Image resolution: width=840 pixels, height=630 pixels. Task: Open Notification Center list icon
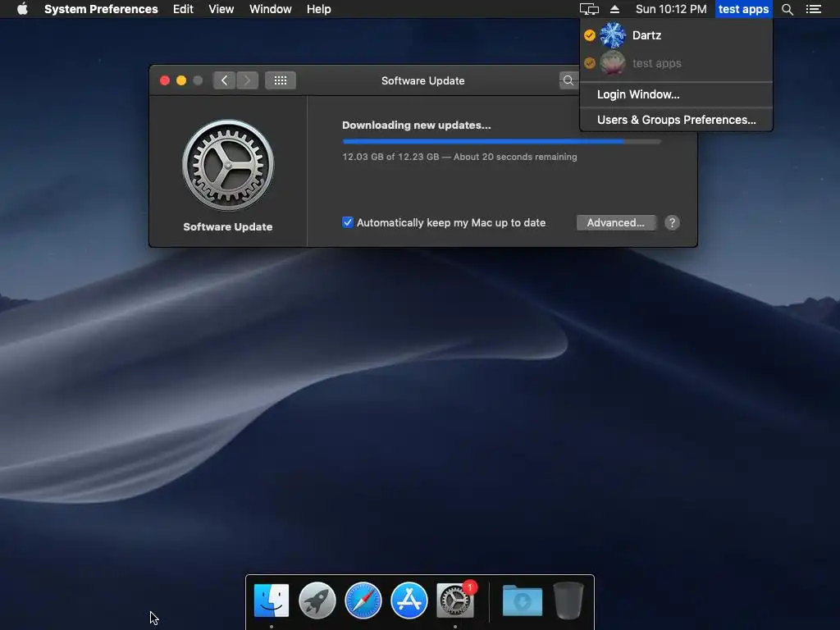(x=813, y=9)
